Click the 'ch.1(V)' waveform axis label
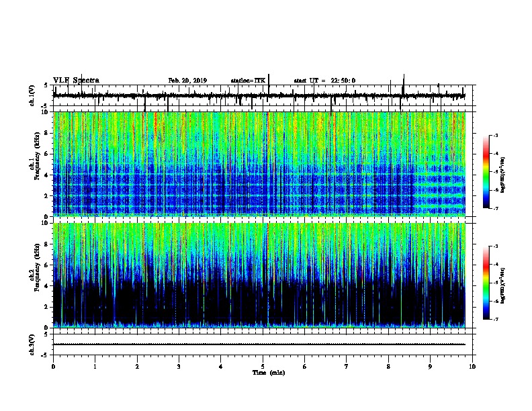 [x=32, y=95]
